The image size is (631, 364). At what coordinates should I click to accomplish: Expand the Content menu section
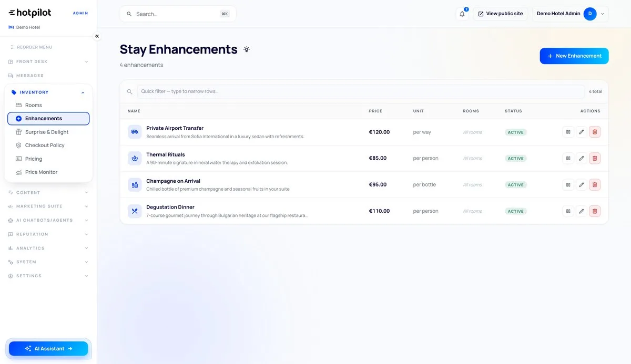coord(48,193)
